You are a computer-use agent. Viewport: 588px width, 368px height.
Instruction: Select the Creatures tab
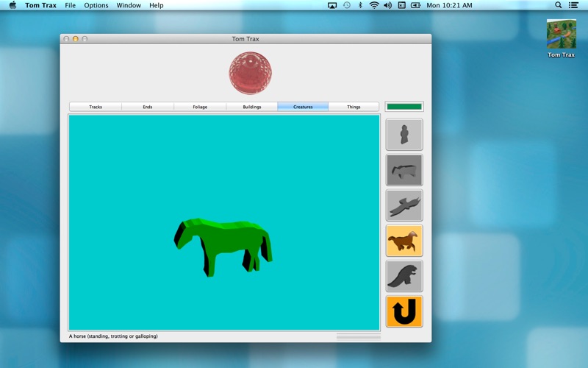(x=303, y=107)
